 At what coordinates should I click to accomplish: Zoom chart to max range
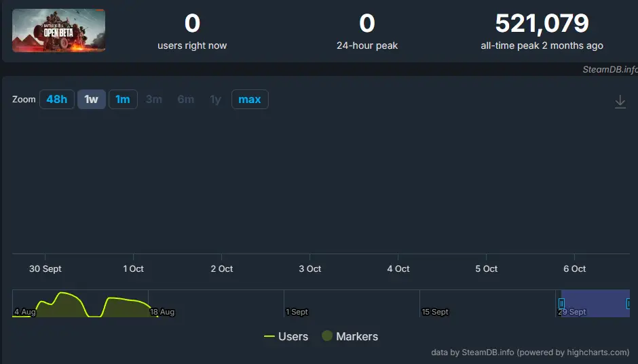click(250, 100)
